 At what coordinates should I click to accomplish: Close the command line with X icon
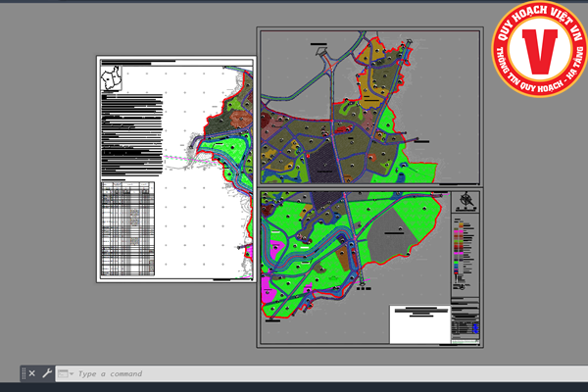pos(31,373)
